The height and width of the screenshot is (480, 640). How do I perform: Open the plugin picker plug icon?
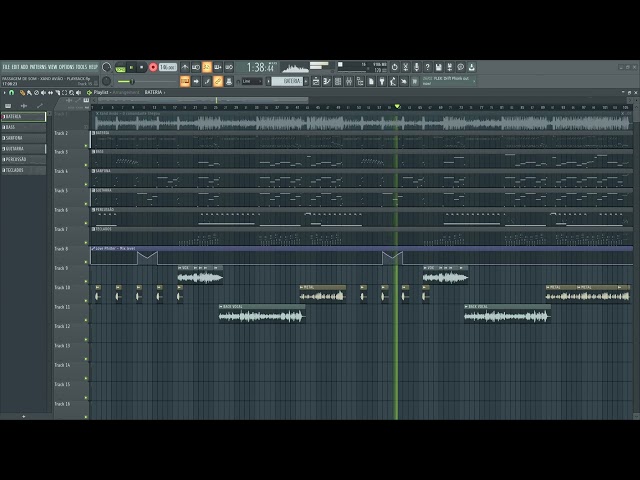click(382, 81)
